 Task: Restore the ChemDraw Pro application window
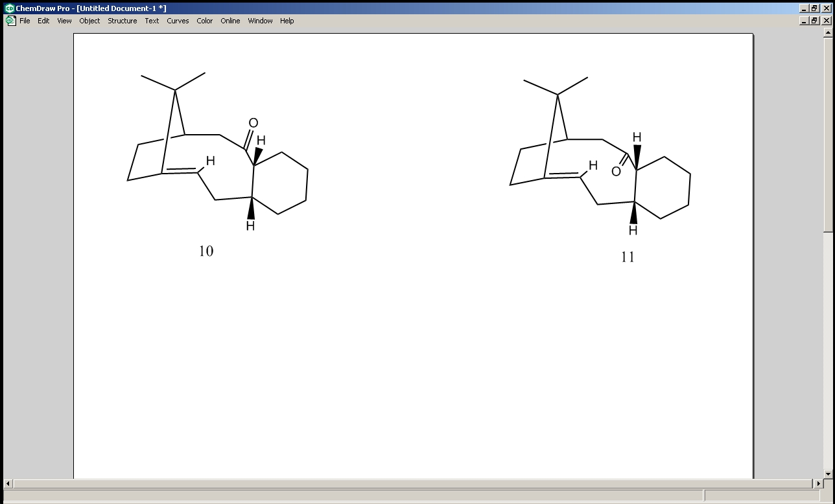815,8
